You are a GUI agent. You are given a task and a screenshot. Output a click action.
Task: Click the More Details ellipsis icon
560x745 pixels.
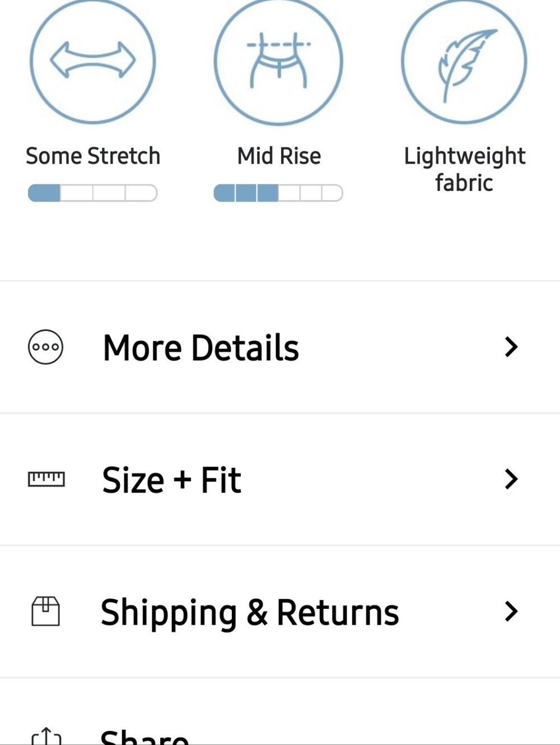coord(45,347)
